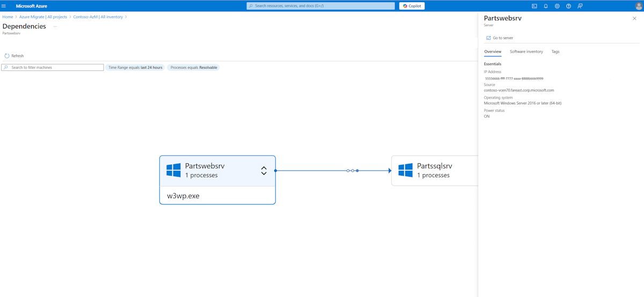Click the Refresh circular arrow icon
The height and width of the screenshot is (297, 644).
click(7, 56)
